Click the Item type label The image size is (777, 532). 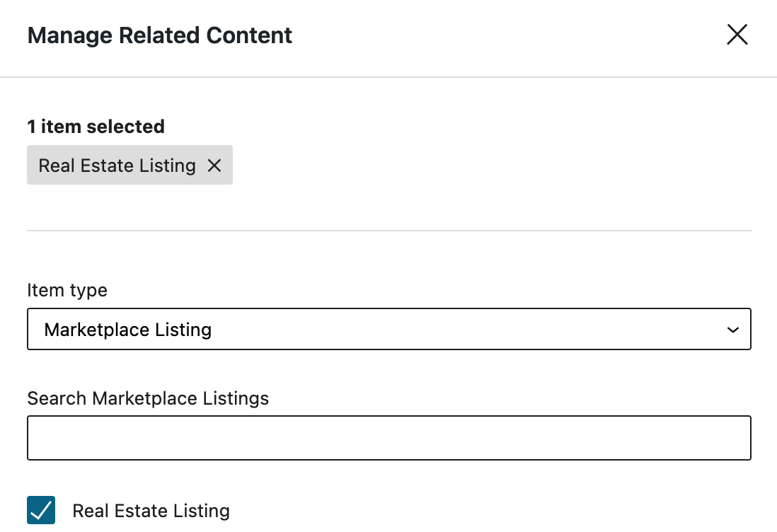click(67, 290)
